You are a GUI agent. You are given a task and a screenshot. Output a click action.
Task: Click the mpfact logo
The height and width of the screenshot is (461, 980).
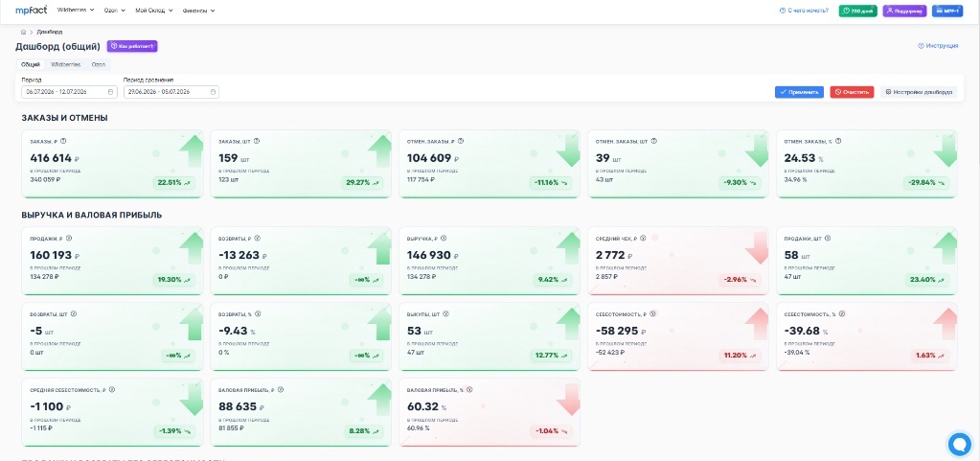coord(32,11)
